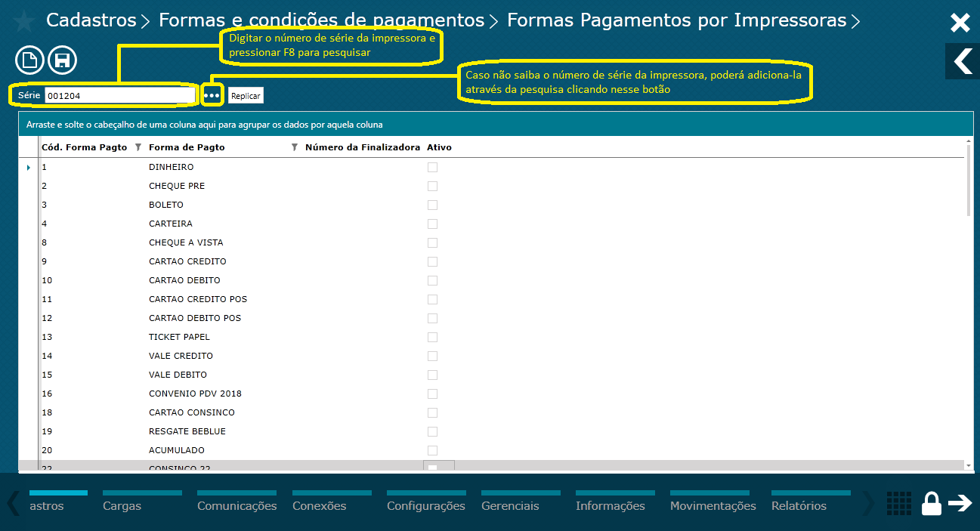The width and height of the screenshot is (980, 531).
Task: Go to Formas e condições de pagamentos breadcrumb
Action: click(321, 20)
